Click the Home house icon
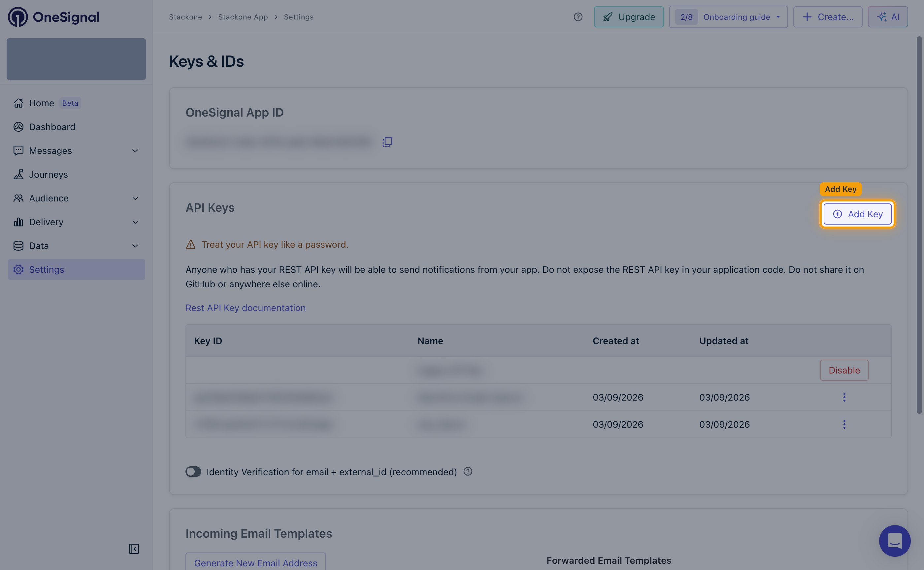 coord(18,103)
